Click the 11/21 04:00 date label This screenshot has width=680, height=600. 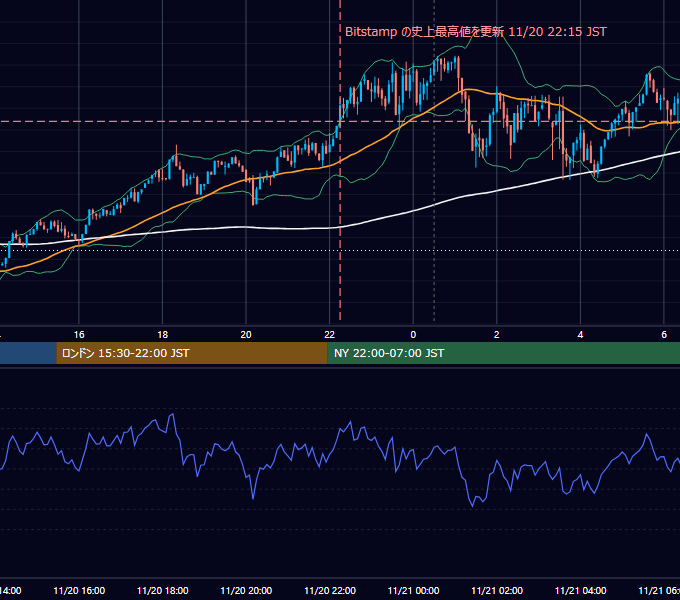(580, 590)
